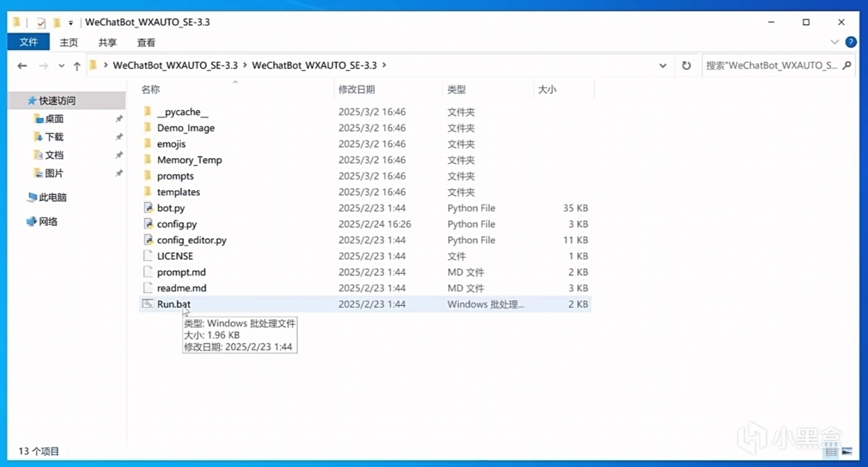Click the bot.py Python file icon
Screen dimensions: 868x467
point(149,208)
